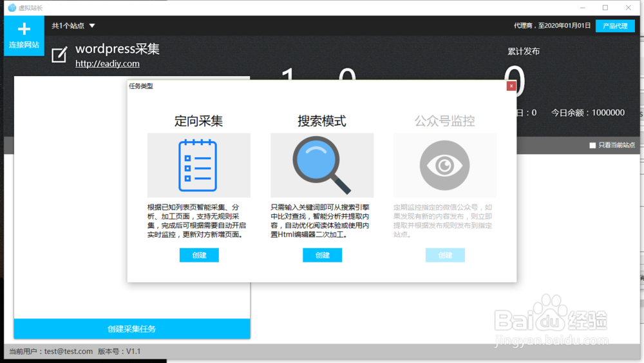This screenshot has width=644, height=363.
Task: Click the notepad list icon for 定向采集
Action: tap(198, 165)
